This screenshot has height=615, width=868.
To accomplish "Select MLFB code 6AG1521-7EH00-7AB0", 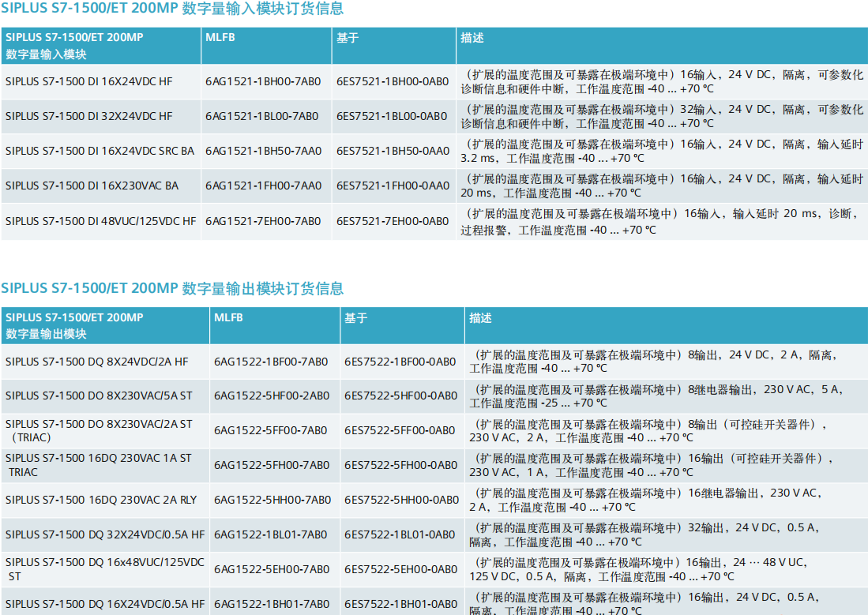I will [x=263, y=221].
